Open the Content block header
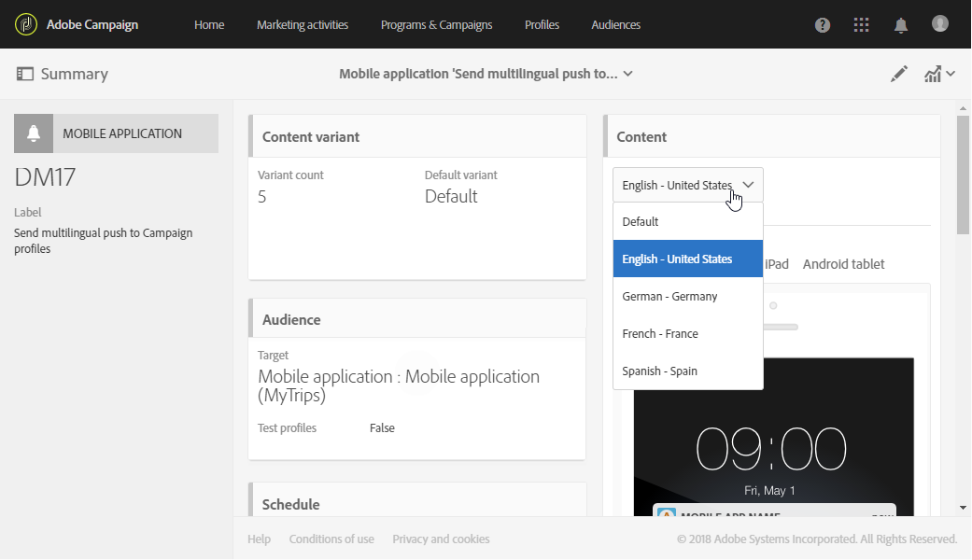The height and width of the screenshot is (560, 972). point(772,136)
